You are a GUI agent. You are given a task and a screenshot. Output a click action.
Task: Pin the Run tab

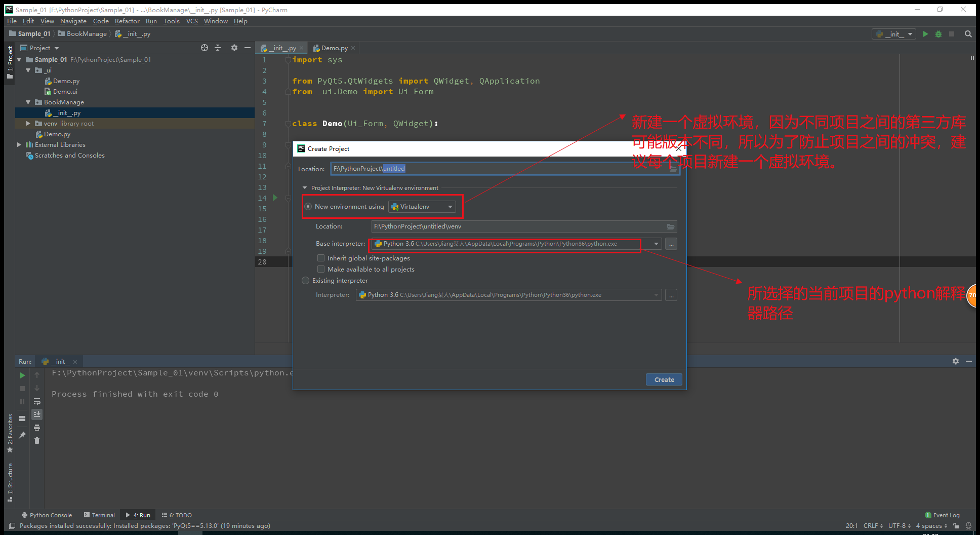tap(22, 435)
